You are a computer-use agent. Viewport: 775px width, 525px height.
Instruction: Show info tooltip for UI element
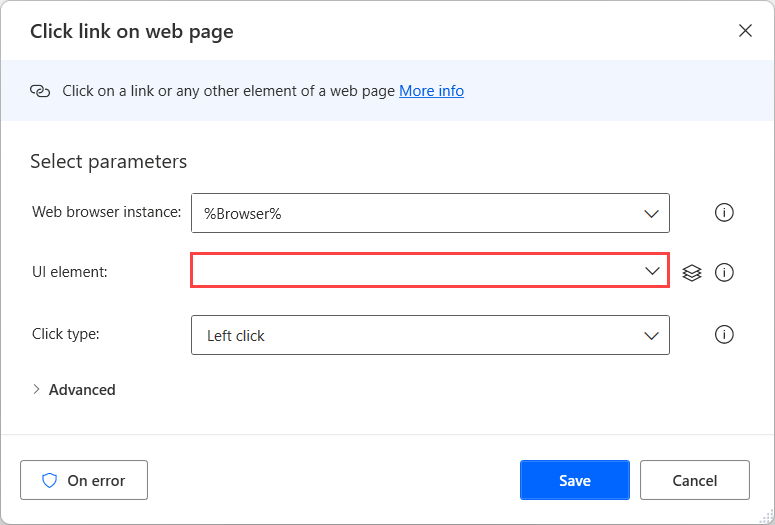(725, 272)
